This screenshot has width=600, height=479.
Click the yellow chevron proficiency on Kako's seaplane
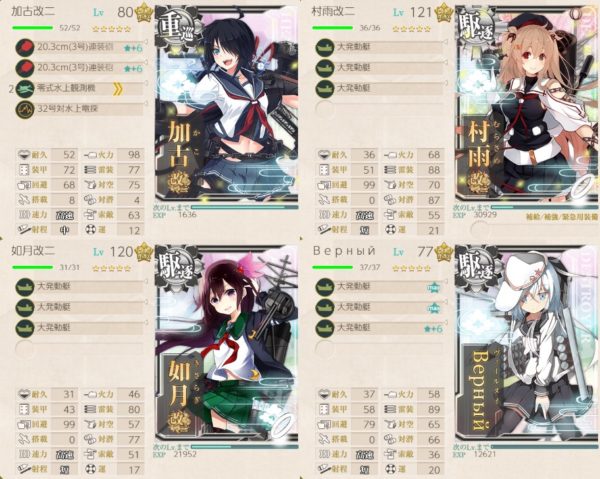118,89
